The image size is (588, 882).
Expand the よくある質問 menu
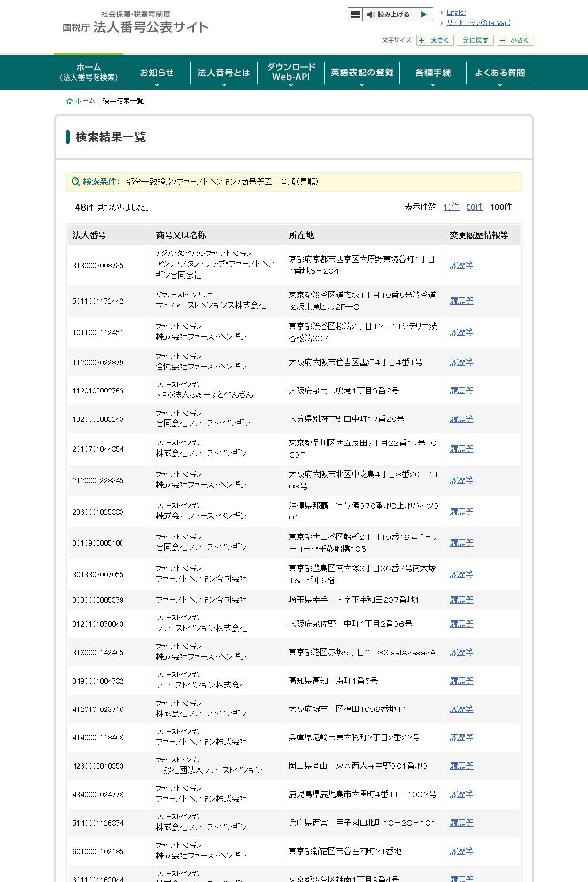[500, 73]
